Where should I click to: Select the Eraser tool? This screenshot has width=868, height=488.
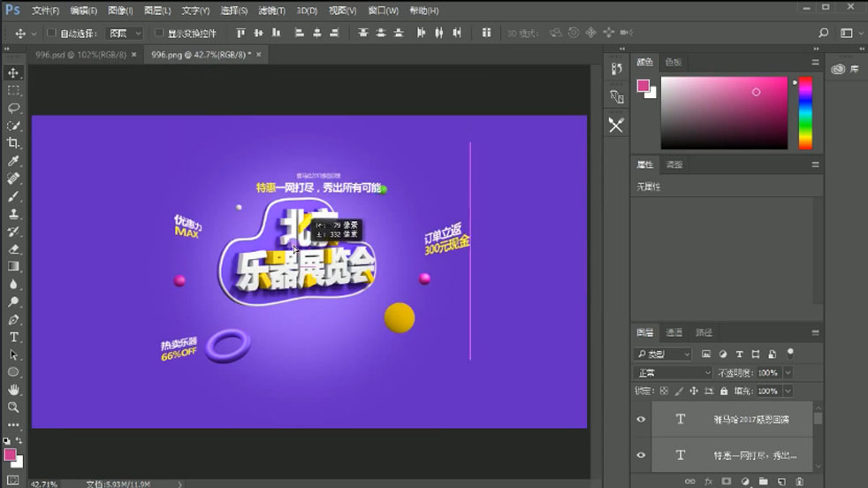pos(13,249)
